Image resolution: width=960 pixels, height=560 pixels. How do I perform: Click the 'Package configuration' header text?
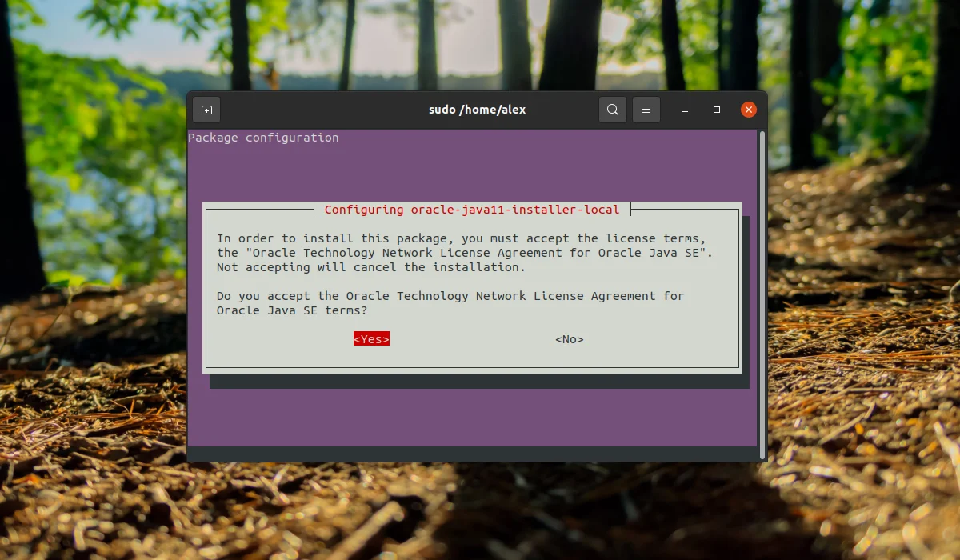(x=263, y=138)
